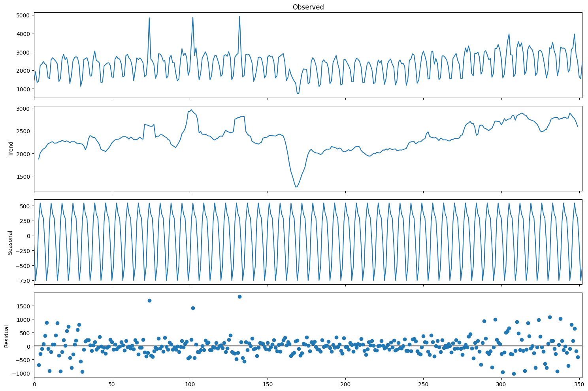Click the "Trend" y-axis label
The image size is (588, 391).
(11, 149)
